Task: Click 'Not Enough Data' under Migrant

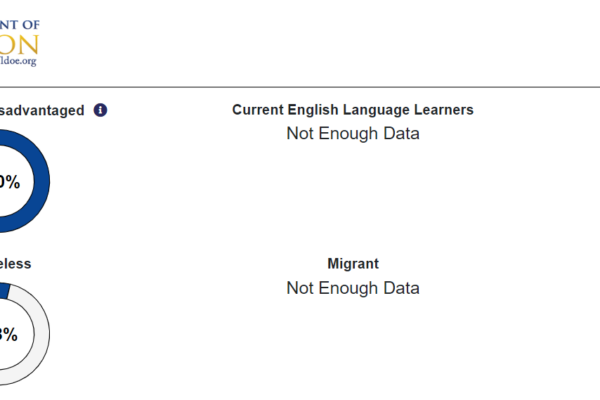Action: 353,288
